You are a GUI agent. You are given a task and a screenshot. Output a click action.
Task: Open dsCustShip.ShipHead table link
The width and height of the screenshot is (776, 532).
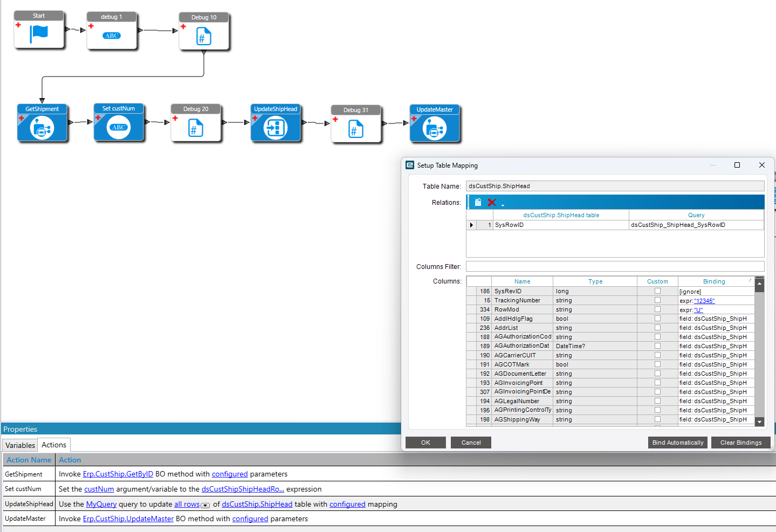click(257, 505)
